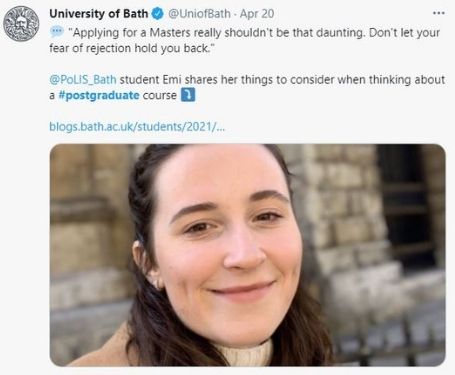Open the @PoLIS_Bath mention
Viewport: 455px width, 375px height.
click(83, 80)
